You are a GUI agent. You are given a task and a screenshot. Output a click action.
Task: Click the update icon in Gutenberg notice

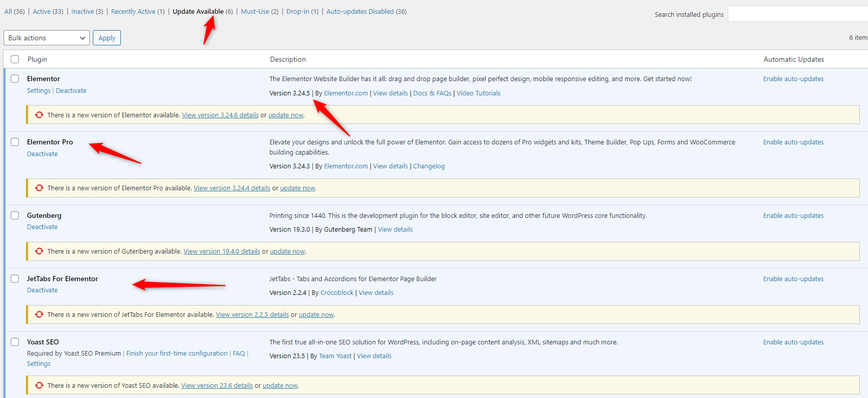(39, 251)
